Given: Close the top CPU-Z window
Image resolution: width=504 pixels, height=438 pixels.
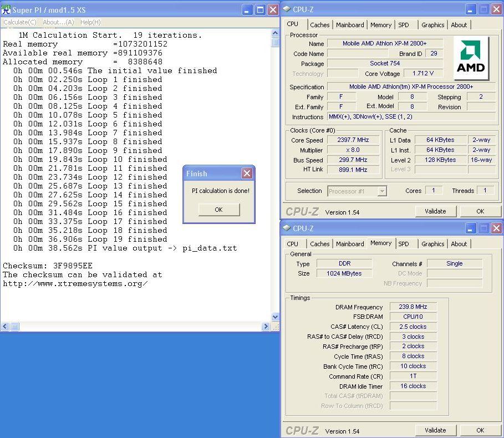Looking at the screenshot, I should point(496,9).
